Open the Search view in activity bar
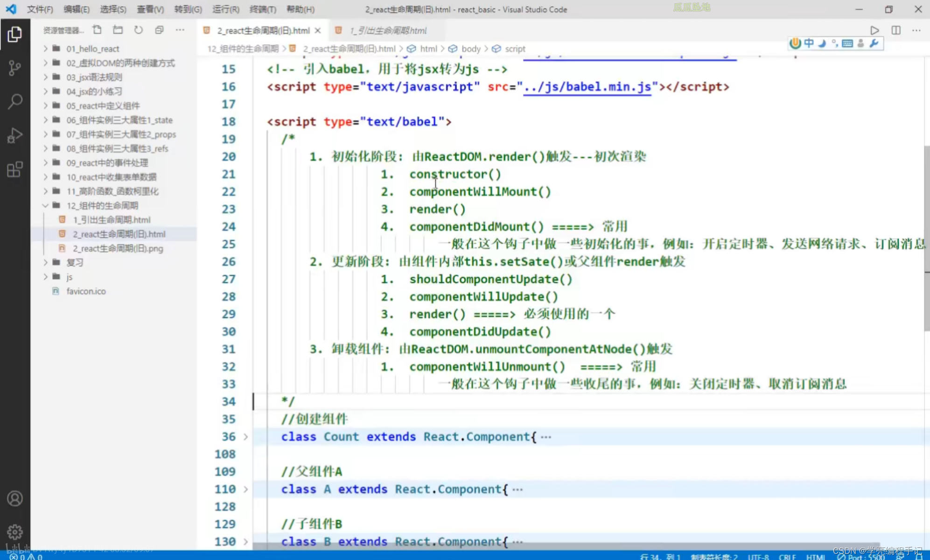Image resolution: width=930 pixels, height=560 pixels. coord(14,101)
